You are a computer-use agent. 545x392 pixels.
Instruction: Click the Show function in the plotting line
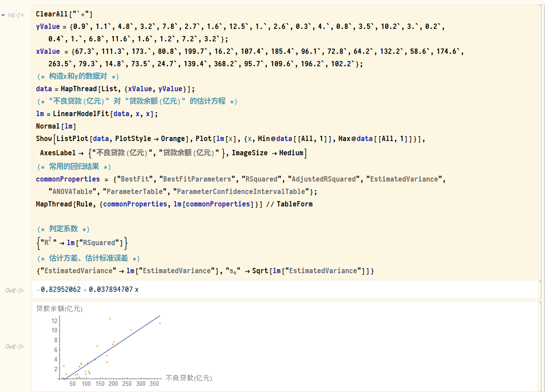pos(43,139)
